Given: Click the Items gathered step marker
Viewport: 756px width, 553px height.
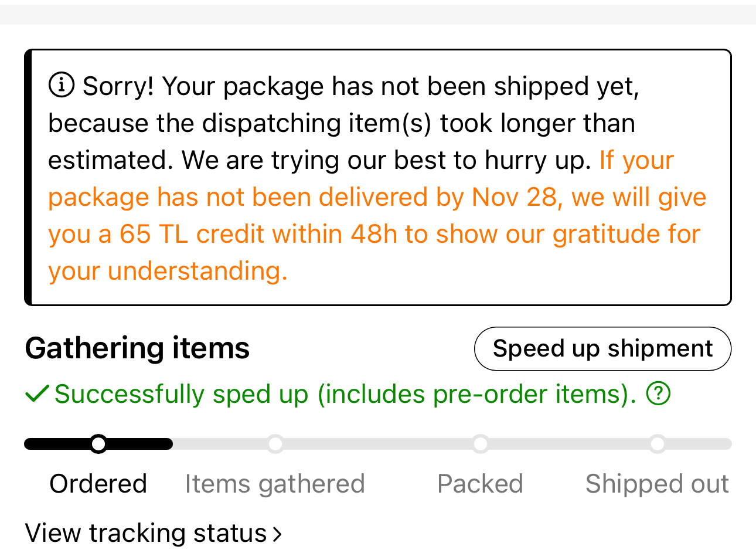Looking at the screenshot, I should pos(275,444).
